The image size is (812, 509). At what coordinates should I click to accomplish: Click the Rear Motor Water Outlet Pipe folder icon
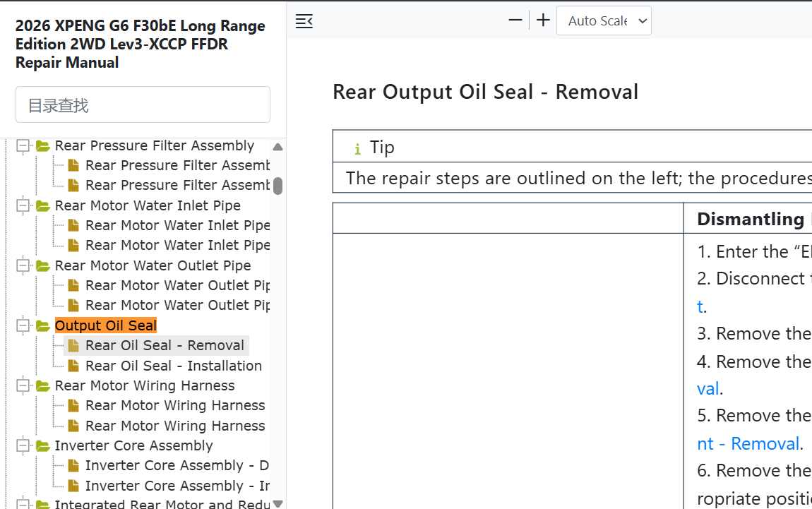[42, 265]
